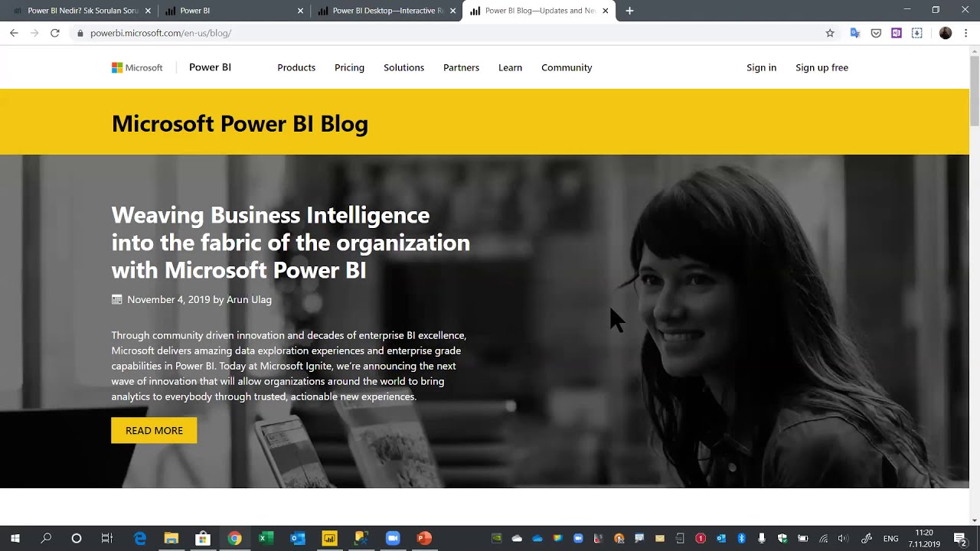Click the Sign in link
The image size is (980, 551).
[x=761, y=67]
